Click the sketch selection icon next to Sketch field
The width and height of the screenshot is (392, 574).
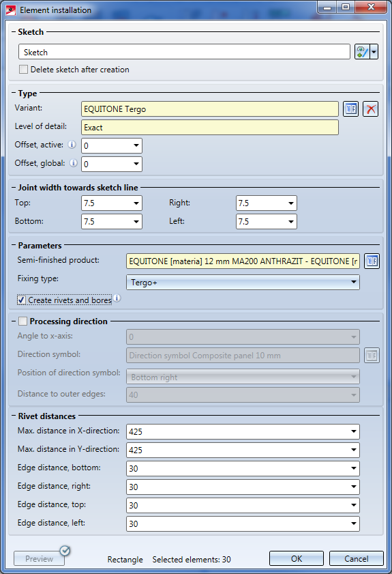[362, 52]
